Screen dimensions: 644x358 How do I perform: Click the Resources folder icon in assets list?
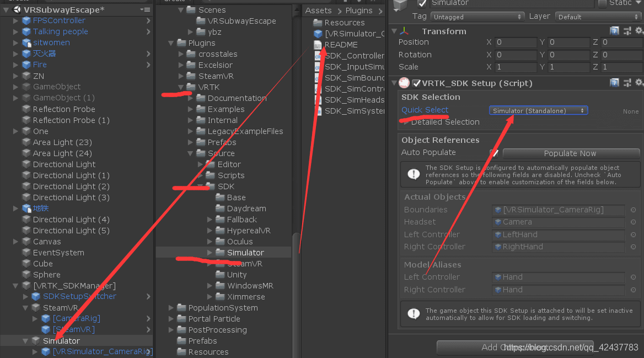(318, 23)
